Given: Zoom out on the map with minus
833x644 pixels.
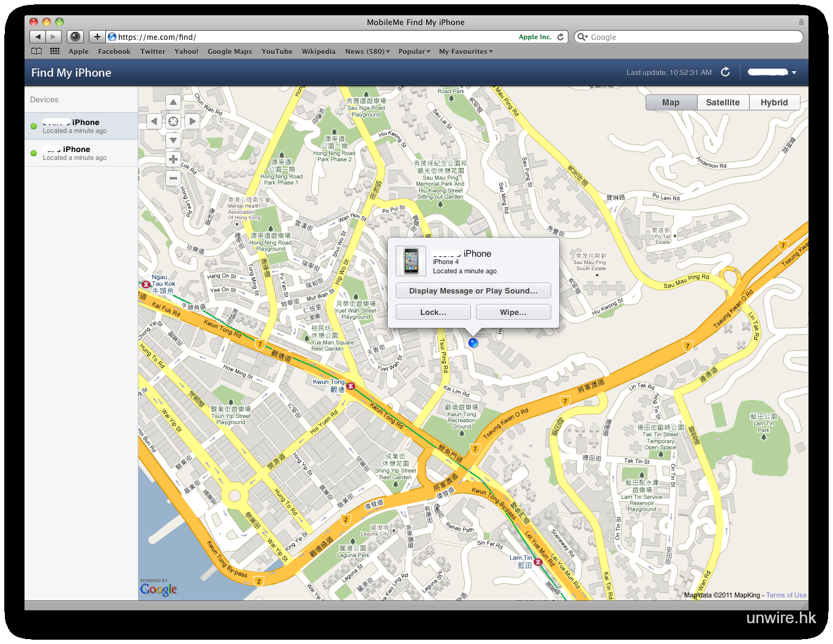Looking at the screenshot, I should [173, 178].
